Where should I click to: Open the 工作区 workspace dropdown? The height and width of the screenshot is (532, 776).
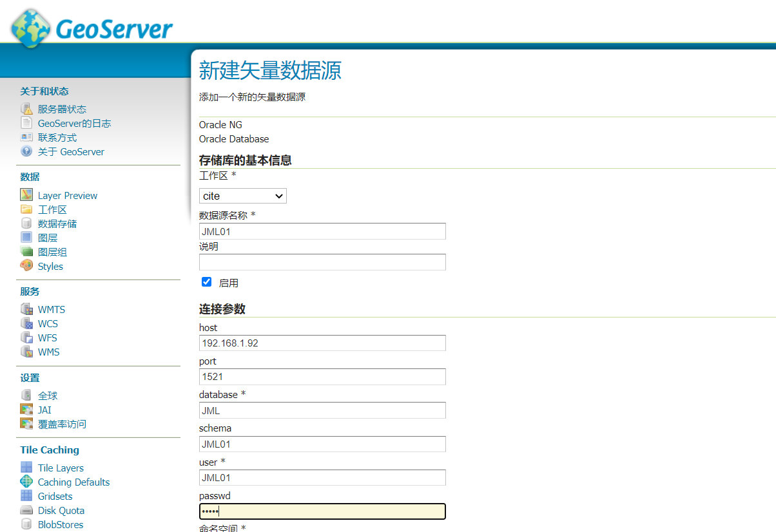(242, 196)
